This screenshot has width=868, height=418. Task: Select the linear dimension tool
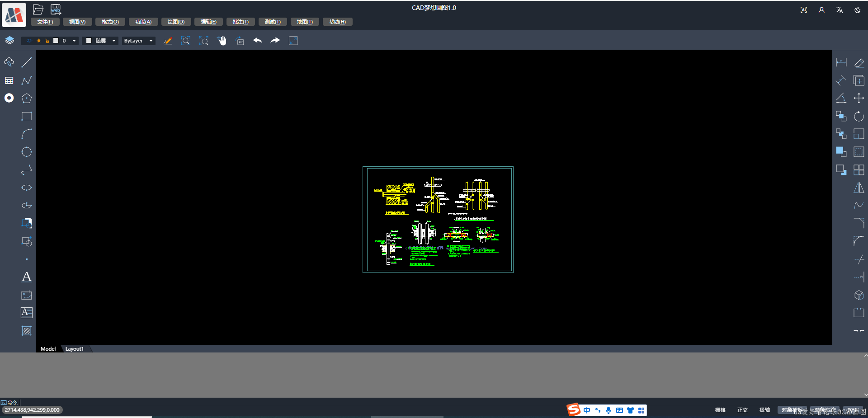(841, 62)
